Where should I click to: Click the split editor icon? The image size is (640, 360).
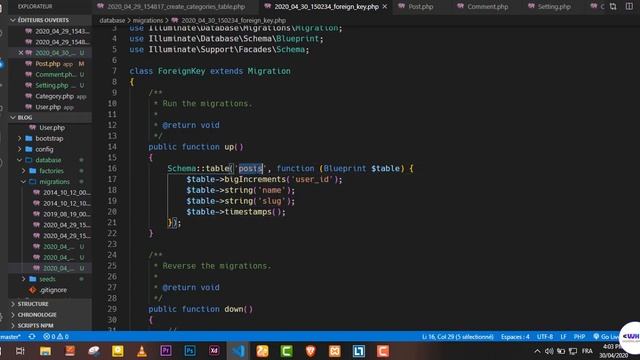(629, 6)
